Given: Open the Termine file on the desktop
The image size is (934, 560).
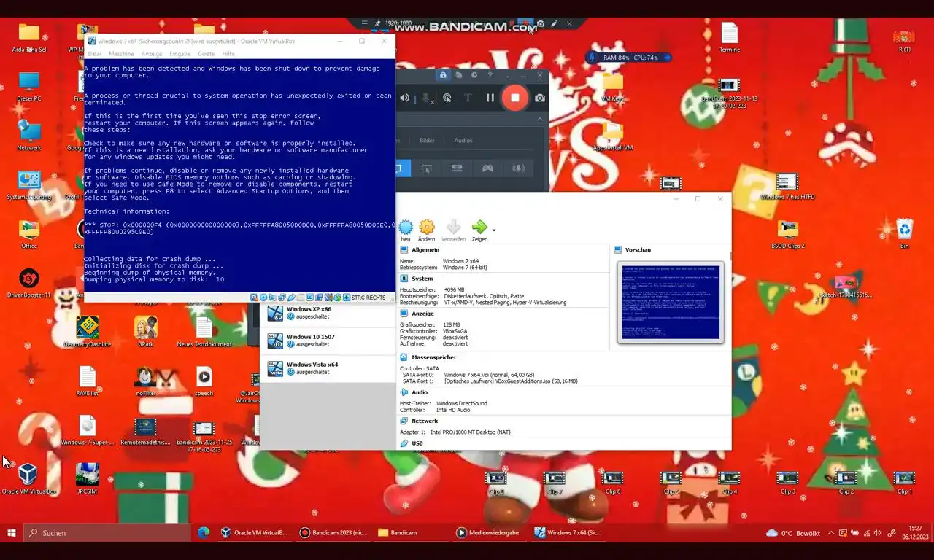Looking at the screenshot, I should tap(730, 37).
